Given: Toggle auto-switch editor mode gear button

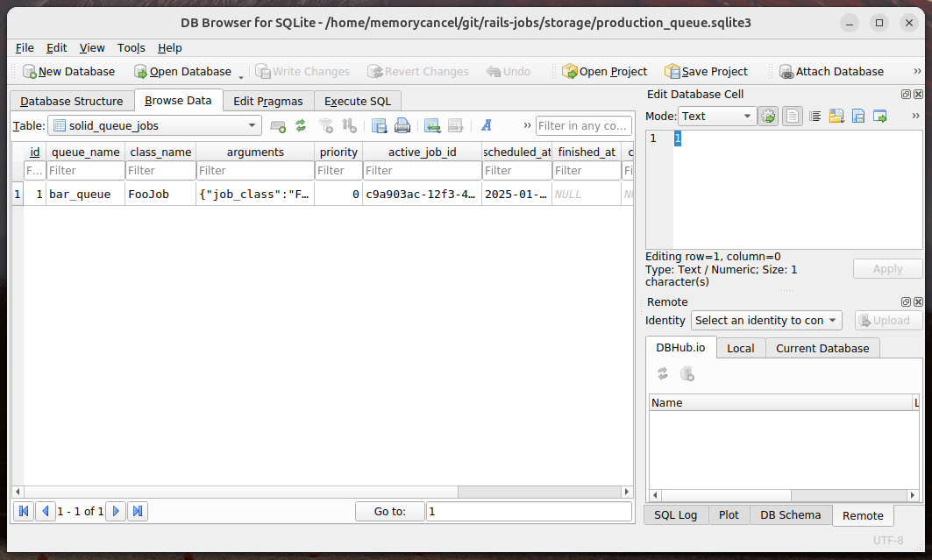Looking at the screenshot, I should [x=768, y=117].
